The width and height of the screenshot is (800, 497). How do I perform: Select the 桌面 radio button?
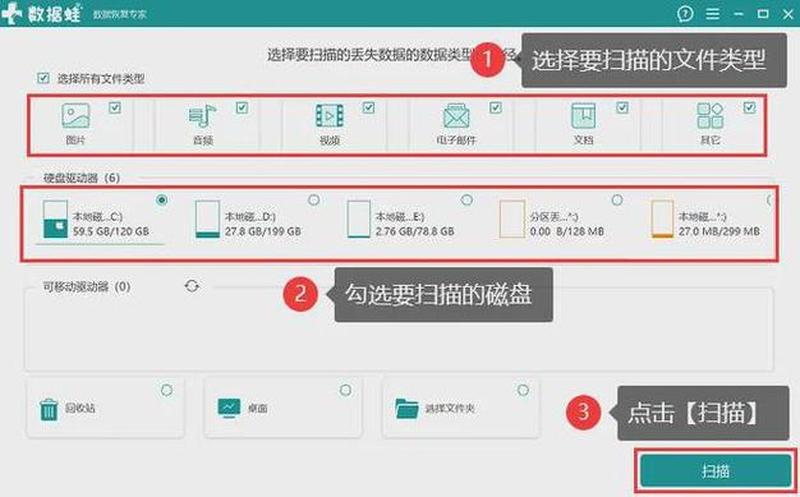[x=345, y=390]
